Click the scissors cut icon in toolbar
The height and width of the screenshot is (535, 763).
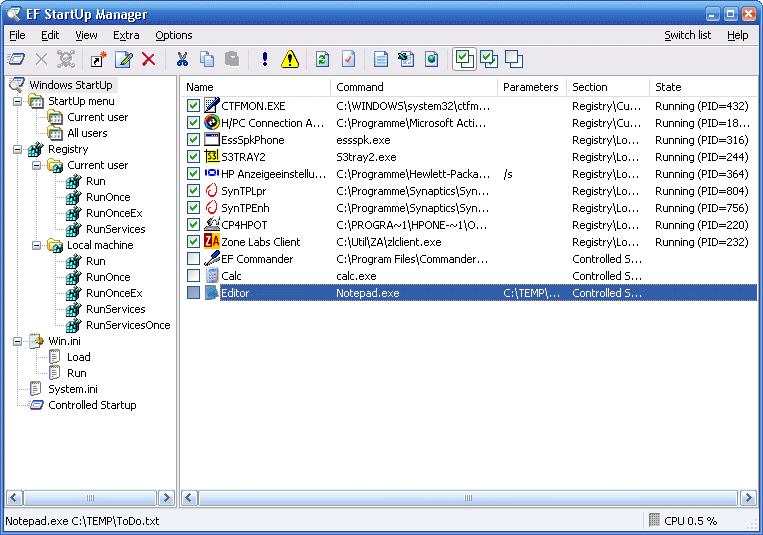(x=182, y=60)
